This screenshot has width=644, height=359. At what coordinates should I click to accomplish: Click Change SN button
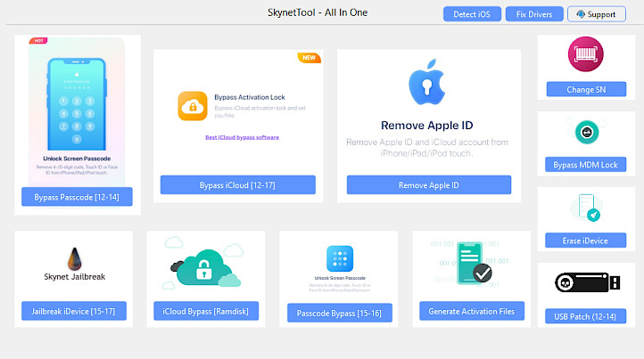tap(586, 89)
